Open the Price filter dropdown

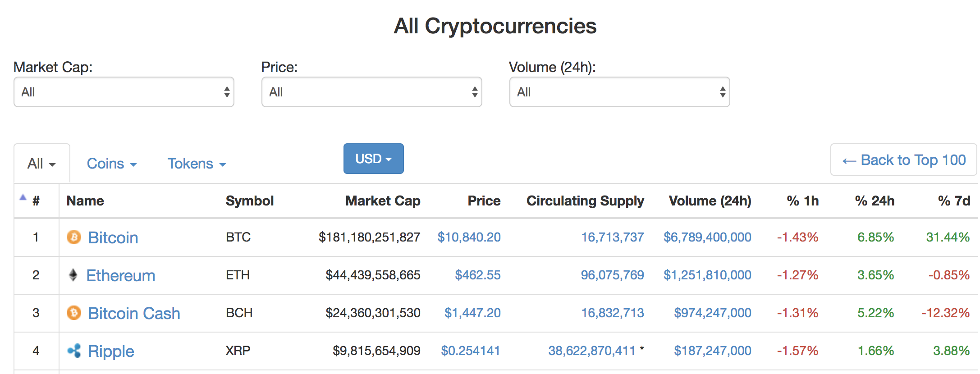372,92
